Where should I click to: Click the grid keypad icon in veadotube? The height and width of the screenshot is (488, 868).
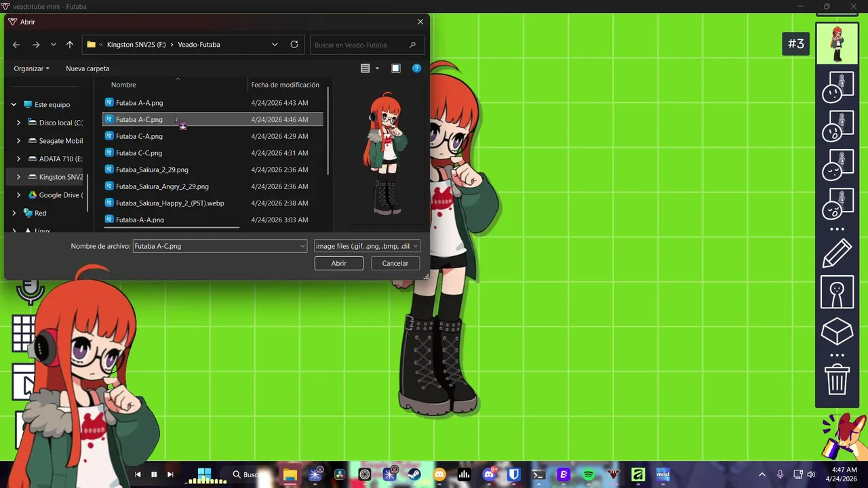click(23, 333)
